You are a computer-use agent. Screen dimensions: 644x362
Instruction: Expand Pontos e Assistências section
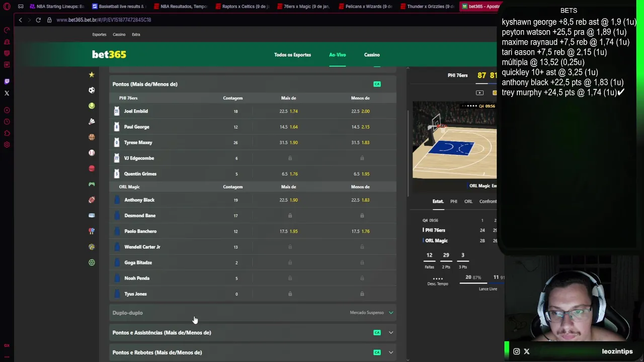pos(253,332)
